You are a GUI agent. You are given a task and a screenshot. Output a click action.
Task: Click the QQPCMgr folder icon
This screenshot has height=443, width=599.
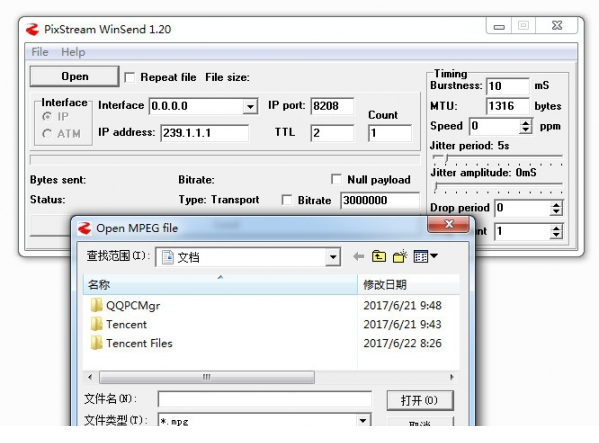coord(96,305)
